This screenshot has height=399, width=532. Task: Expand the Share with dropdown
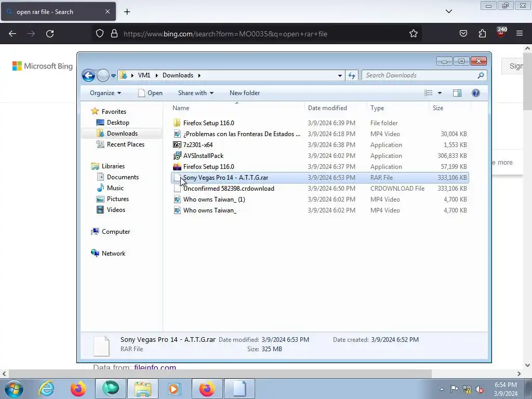coord(196,93)
